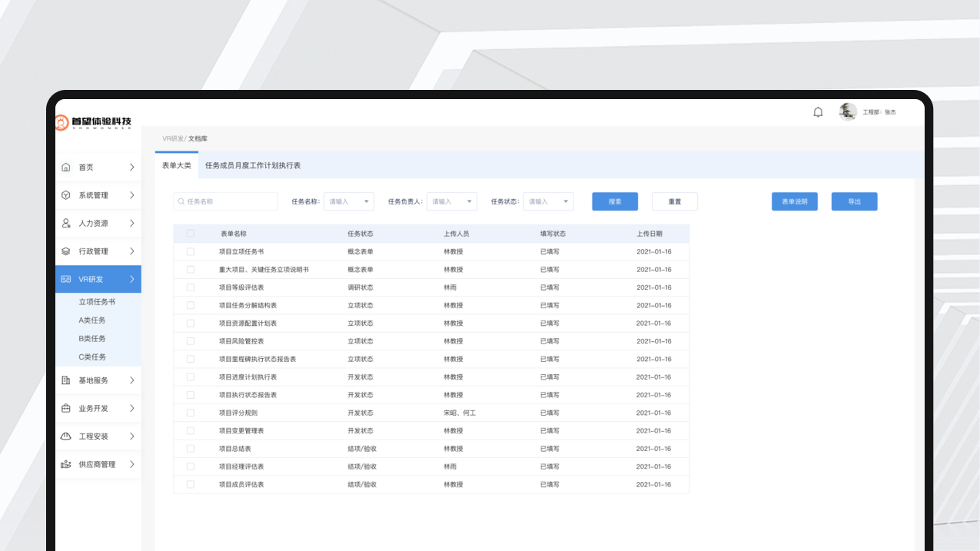
Task: Expand the 首页 menu chevron
Action: (x=132, y=168)
